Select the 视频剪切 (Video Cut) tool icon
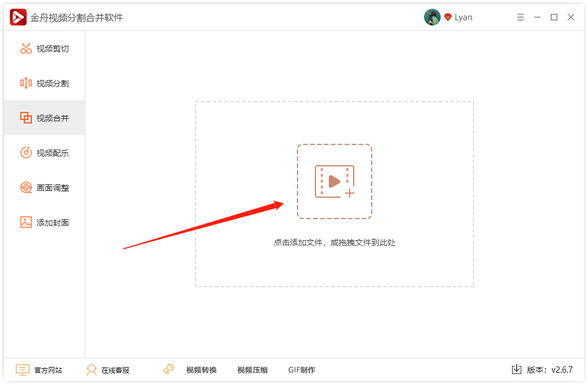Screen dimensions: 588x385 click(x=26, y=48)
